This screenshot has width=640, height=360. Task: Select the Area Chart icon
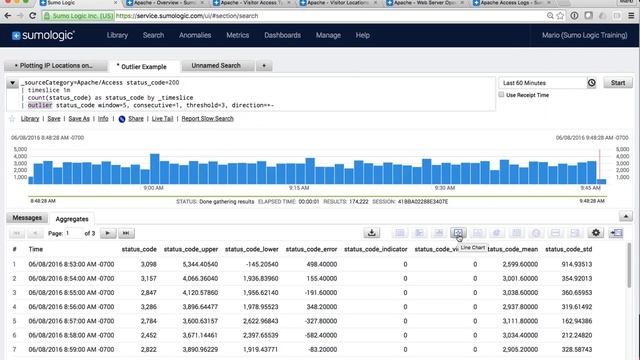(477, 233)
